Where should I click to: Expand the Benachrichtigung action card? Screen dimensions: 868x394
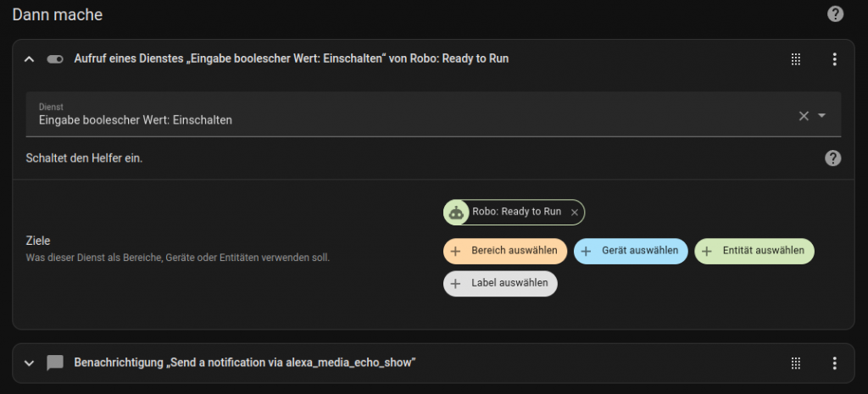30,363
